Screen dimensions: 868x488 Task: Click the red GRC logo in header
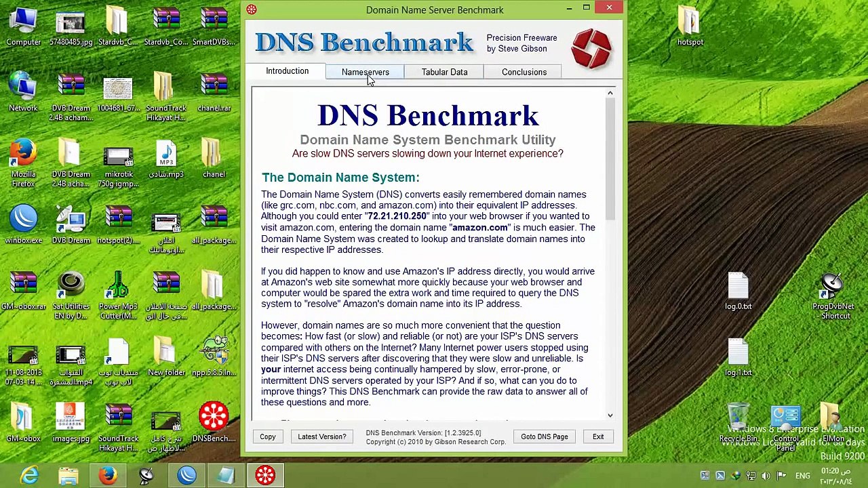tap(591, 48)
